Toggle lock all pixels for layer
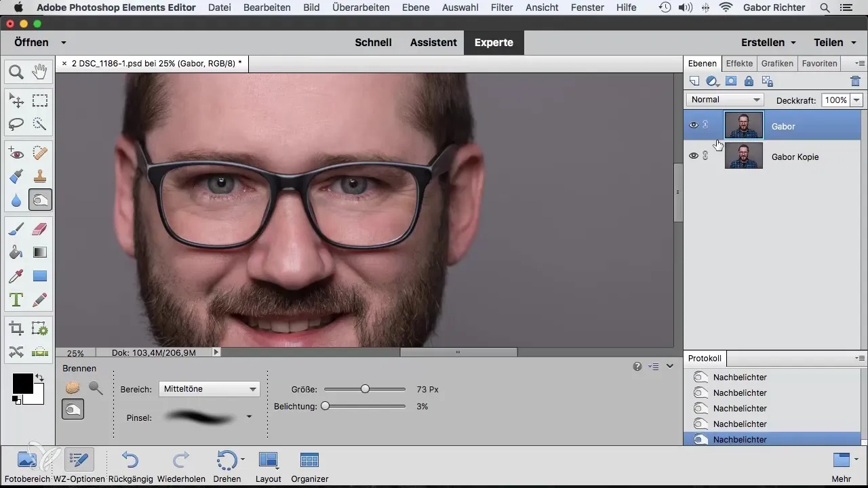This screenshot has width=868, height=488. (749, 81)
